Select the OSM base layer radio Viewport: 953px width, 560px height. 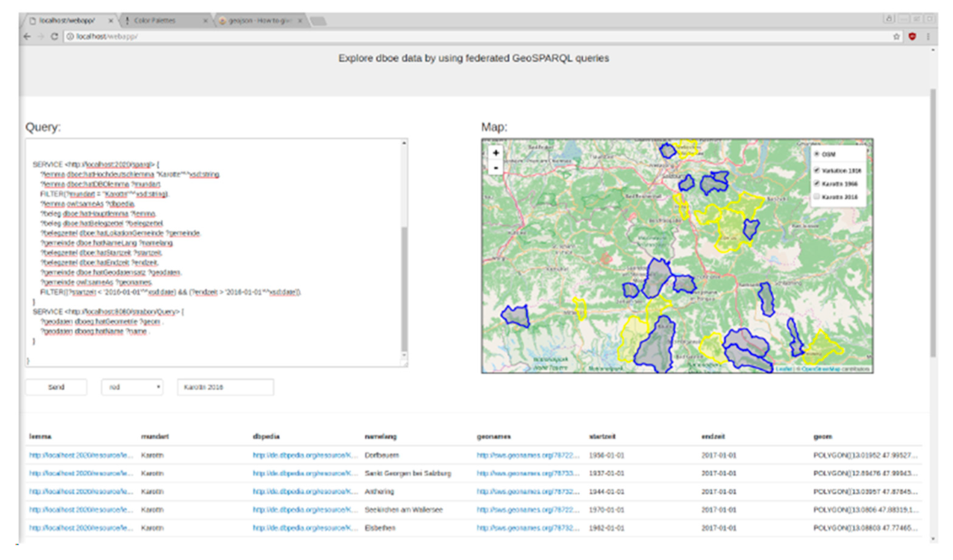[817, 154]
